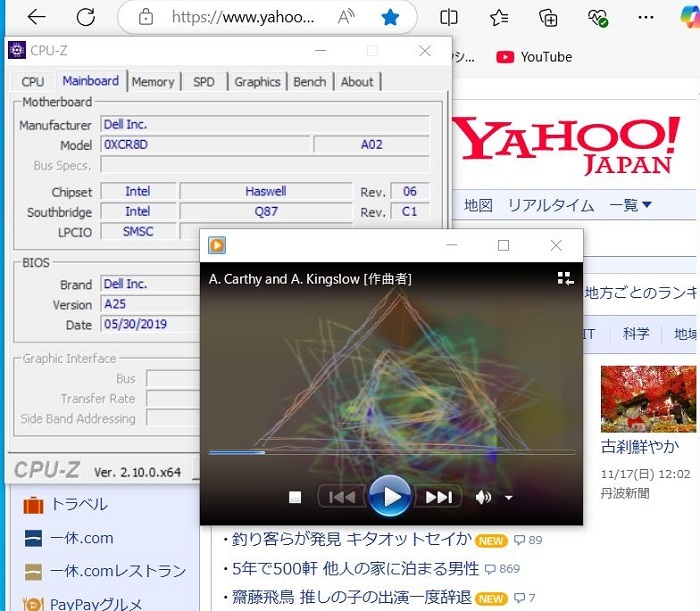Open the Edge Favorites list
Image resolution: width=700 pixels, height=611 pixels.
[498, 18]
